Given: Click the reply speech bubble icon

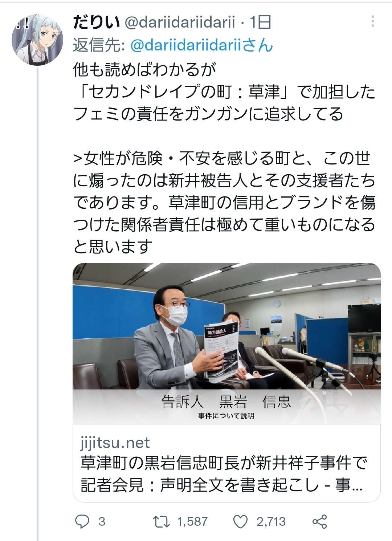Looking at the screenshot, I should 82,522.
